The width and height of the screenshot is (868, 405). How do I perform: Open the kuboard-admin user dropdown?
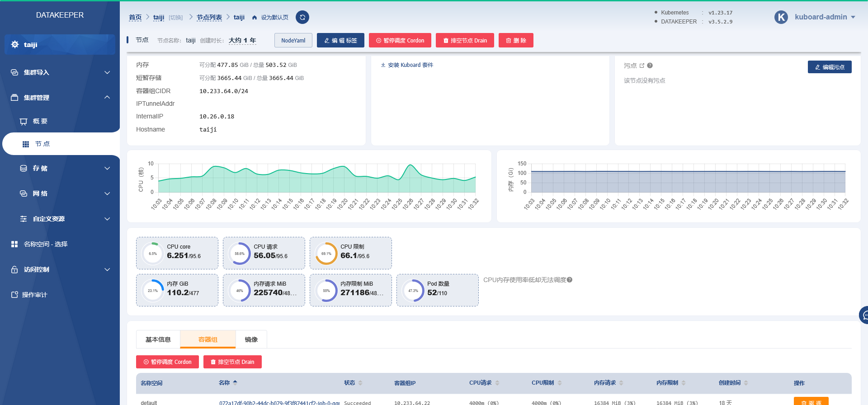pyautogui.click(x=825, y=17)
